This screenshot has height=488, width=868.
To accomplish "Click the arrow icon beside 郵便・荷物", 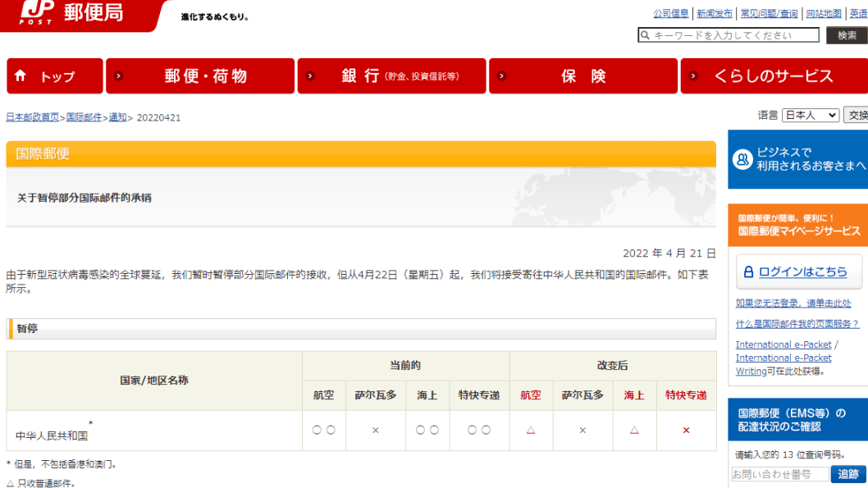I will click(119, 76).
